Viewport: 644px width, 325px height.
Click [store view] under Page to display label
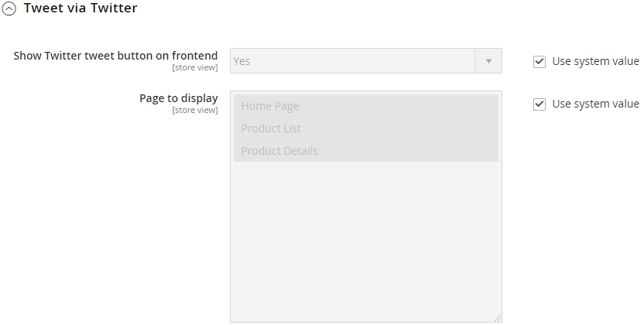(194, 111)
